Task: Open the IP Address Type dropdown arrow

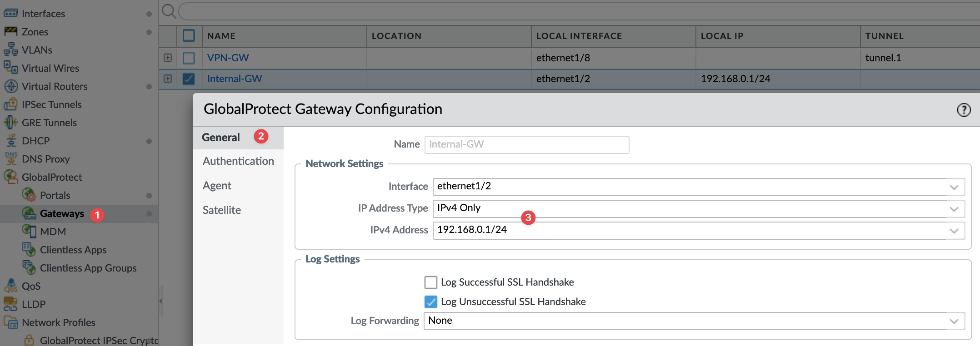Action: [x=954, y=208]
